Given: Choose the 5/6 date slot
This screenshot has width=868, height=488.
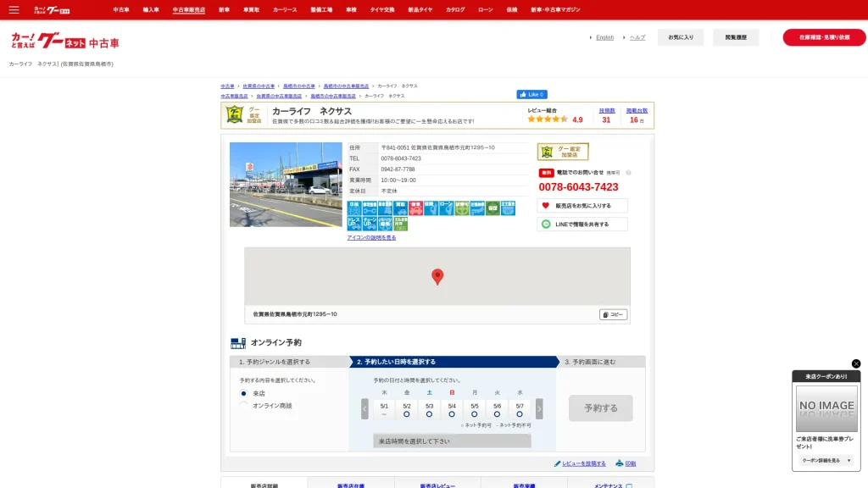Looking at the screenshot, I should tap(497, 409).
